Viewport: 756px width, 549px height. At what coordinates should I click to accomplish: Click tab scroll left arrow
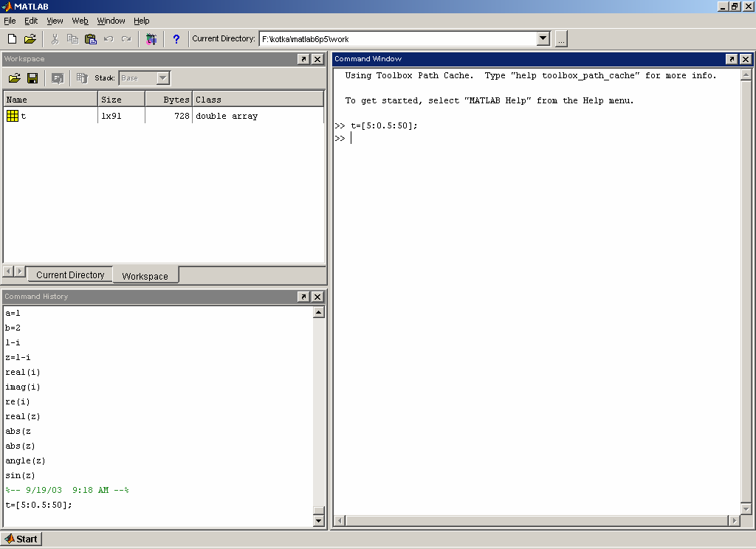8,272
